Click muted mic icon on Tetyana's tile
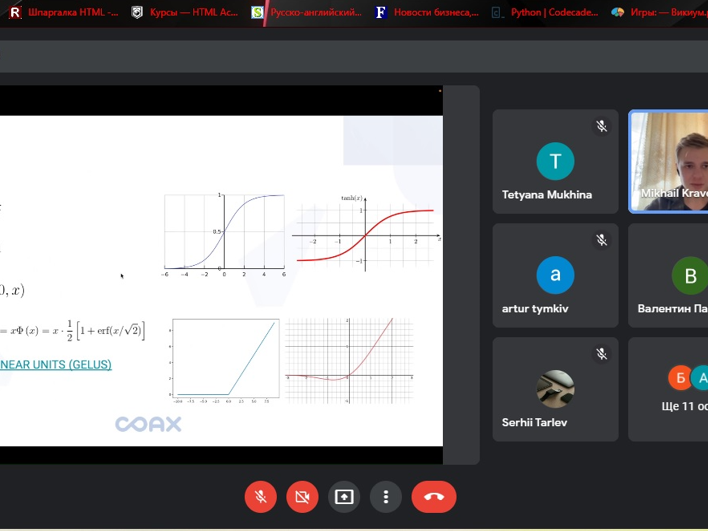Image resolution: width=708 pixels, height=531 pixels. coord(601,127)
